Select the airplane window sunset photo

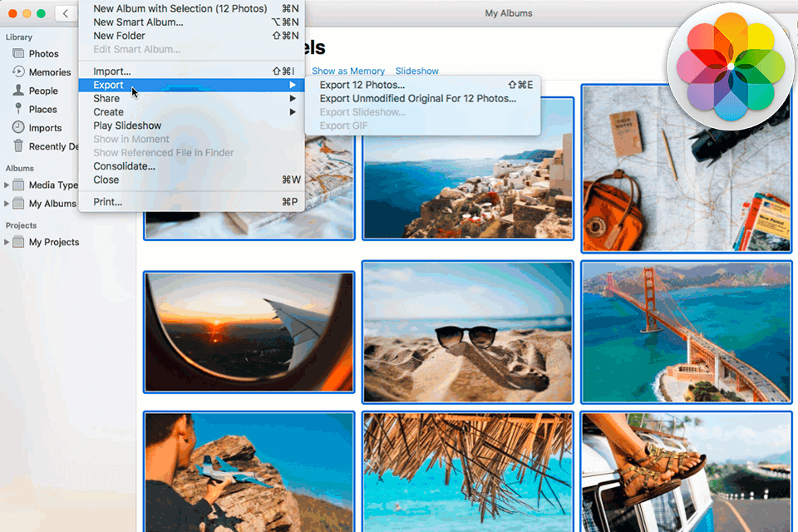(249, 332)
